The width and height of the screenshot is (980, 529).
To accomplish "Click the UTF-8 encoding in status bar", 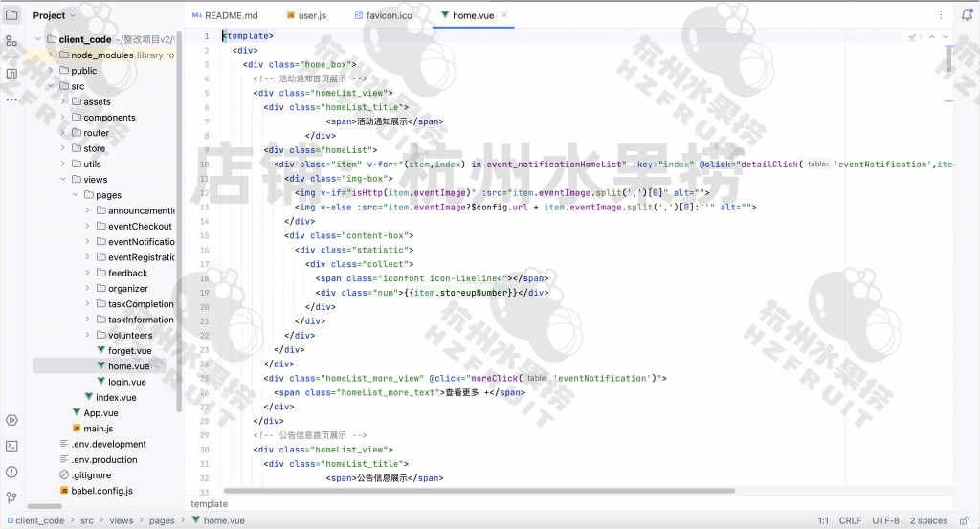I will click(x=885, y=520).
